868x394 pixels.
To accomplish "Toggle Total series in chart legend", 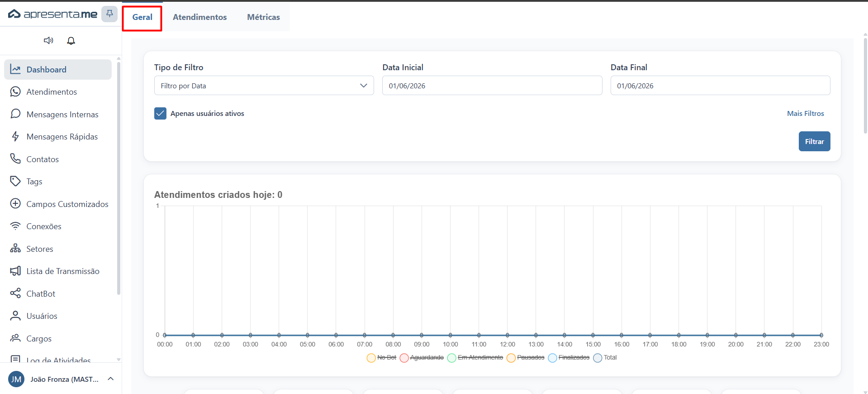I will [x=605, y=357].
